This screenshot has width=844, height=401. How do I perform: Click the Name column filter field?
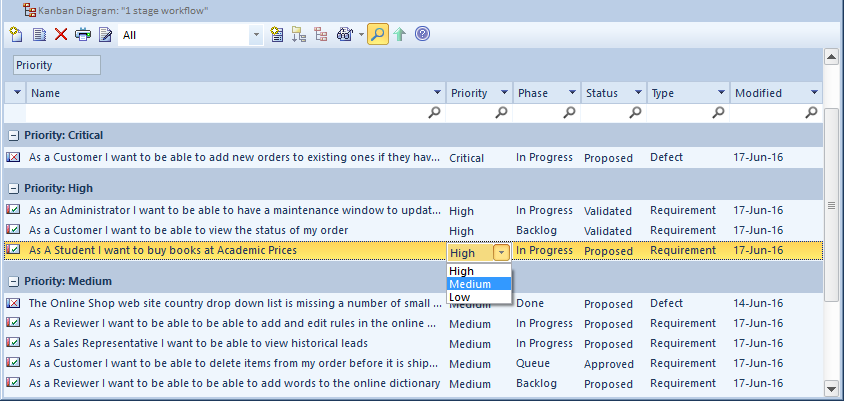(230, 113)
